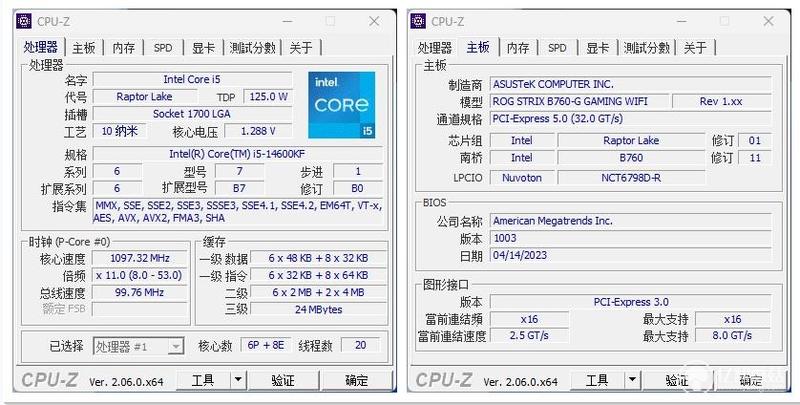Click Nuvoton LPCIO vendor value
The height and width of the screenshot is (405, 800).
(x=522, y=178)
